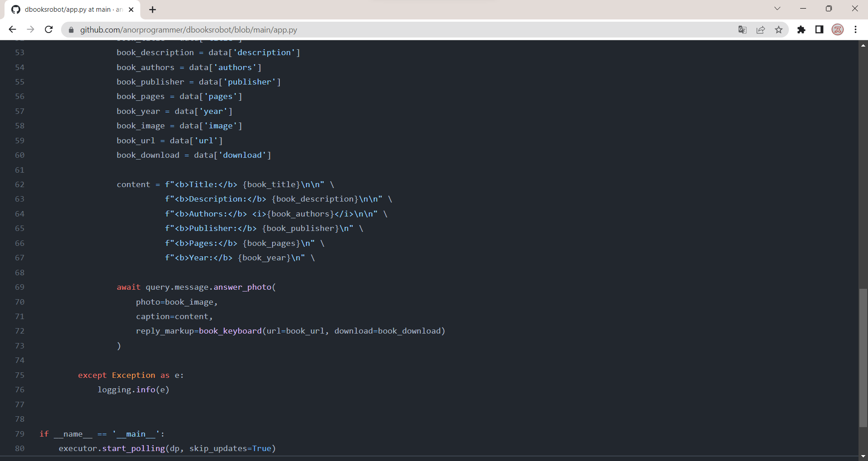The width and height of the screenshot is (868, 461).
Task: Click book_keyboard function call
Action: [x=230, y=331]
